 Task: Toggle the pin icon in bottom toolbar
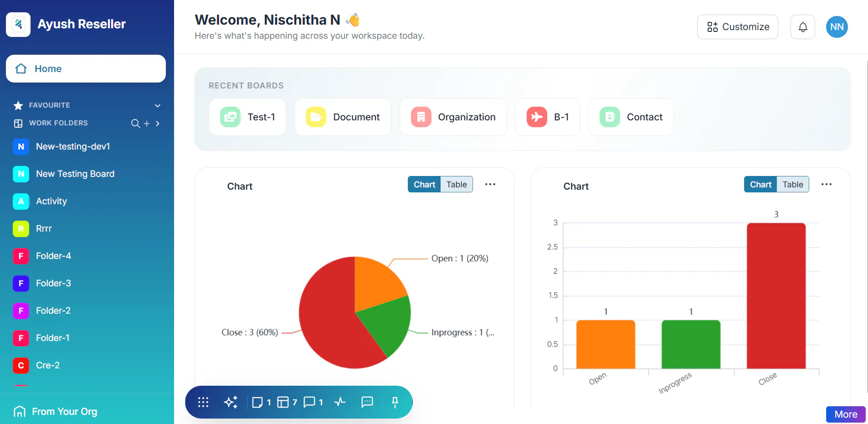(x=395, y=402)
